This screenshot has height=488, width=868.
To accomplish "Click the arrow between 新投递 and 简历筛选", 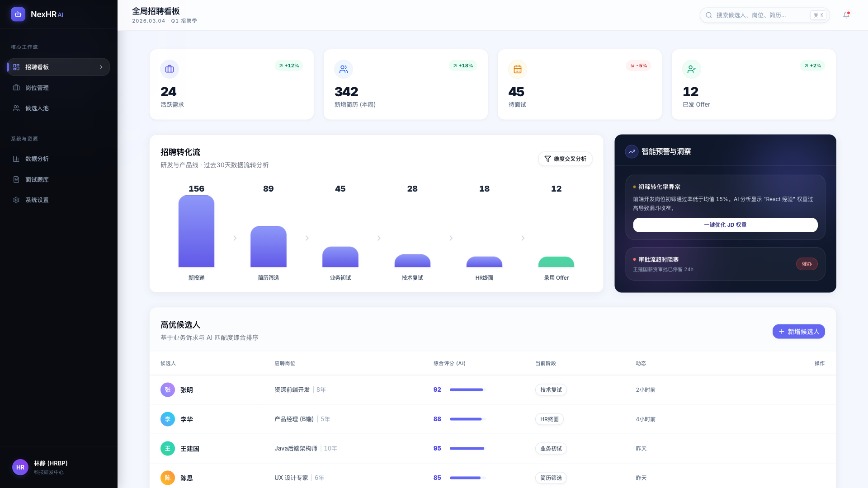I will [x=235, y=238].
